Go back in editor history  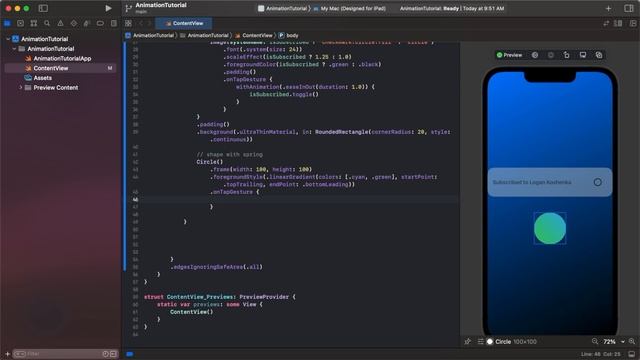(141, 23)
